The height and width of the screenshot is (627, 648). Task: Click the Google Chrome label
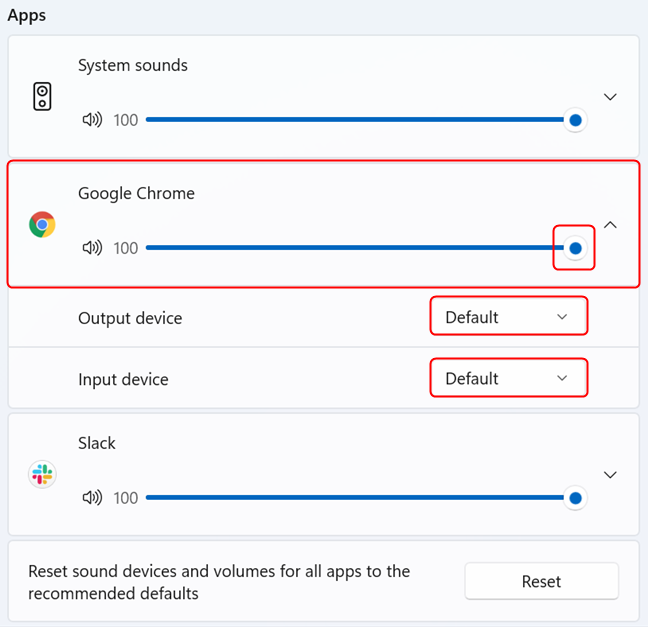[x=136, y=193]
